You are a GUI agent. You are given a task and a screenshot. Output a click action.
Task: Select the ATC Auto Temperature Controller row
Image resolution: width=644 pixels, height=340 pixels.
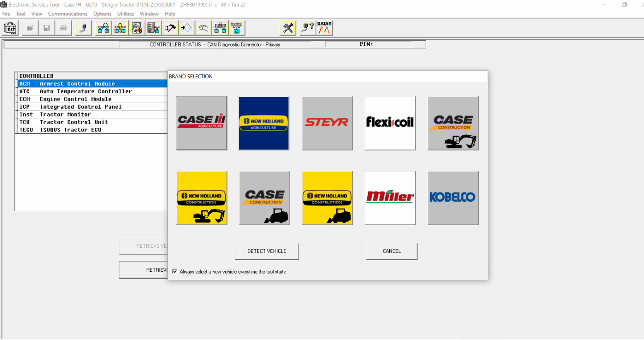point(93,92)
